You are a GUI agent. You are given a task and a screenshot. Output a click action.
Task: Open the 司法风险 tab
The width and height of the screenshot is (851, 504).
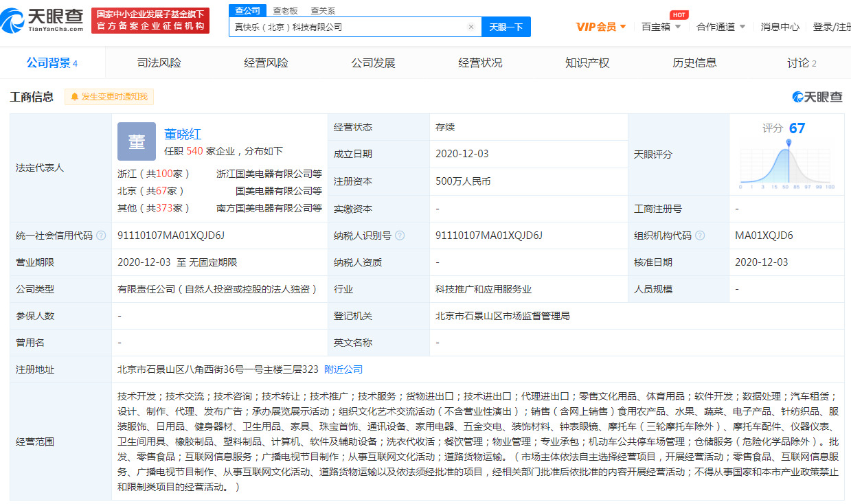coord(159,63)
